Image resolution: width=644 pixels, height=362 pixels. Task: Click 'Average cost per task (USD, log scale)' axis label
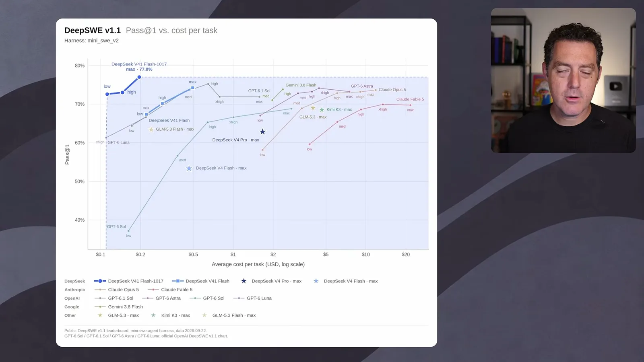(258, 264)
